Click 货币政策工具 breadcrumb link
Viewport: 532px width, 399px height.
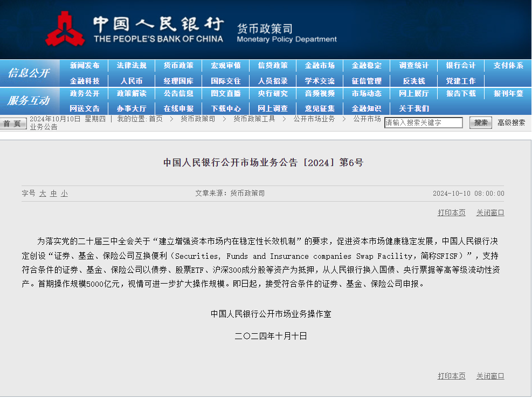[254, 119]
